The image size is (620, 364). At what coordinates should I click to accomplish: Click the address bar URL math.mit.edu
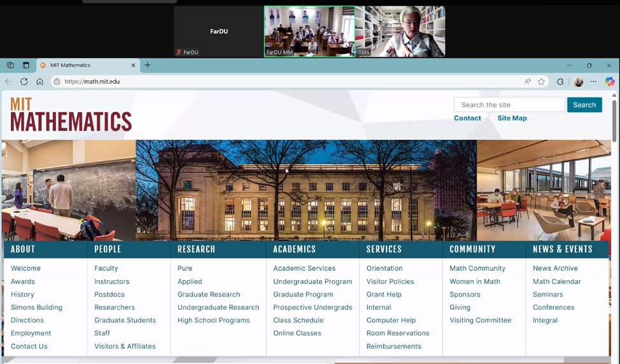[x=92, y=81]
